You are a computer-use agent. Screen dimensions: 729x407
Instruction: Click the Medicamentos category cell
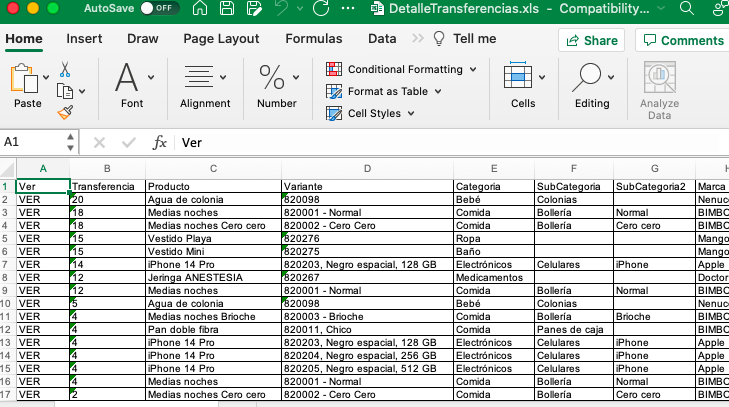click(494, 278)
